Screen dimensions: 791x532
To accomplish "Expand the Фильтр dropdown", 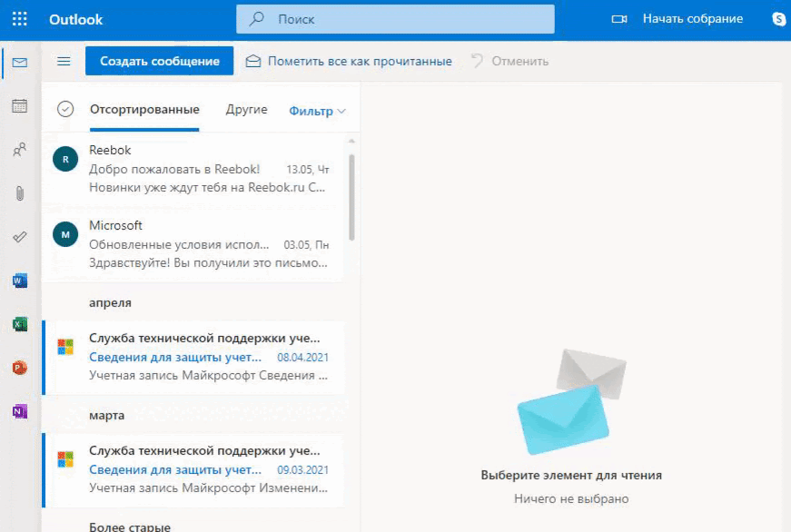I will pyautogui.click(x=317, y=111).
